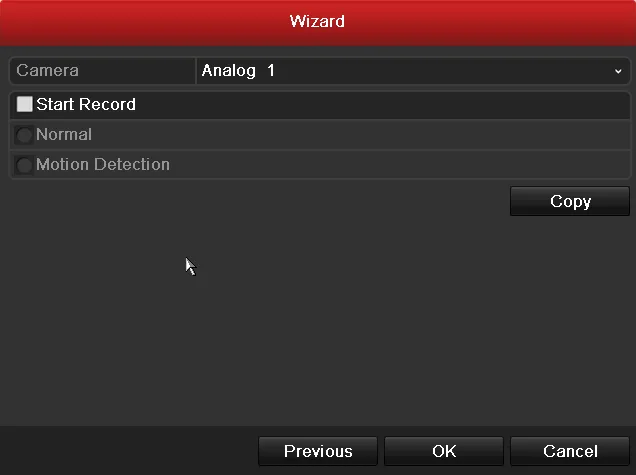Viewport: 636px width, 475px height.
Task: Click the blank dialog body below Copy
Action: click(x=318, y=320)
